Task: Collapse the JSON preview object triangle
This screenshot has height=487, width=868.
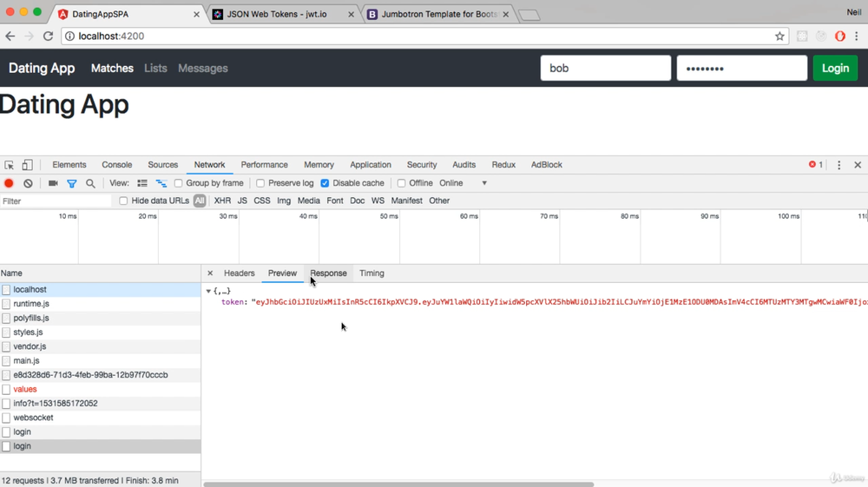Action: pos(208,291)
